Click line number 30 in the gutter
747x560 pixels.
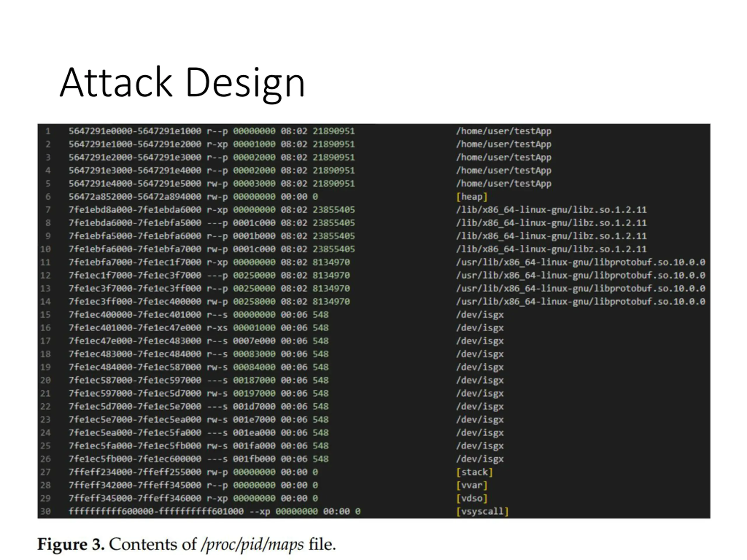45,511
